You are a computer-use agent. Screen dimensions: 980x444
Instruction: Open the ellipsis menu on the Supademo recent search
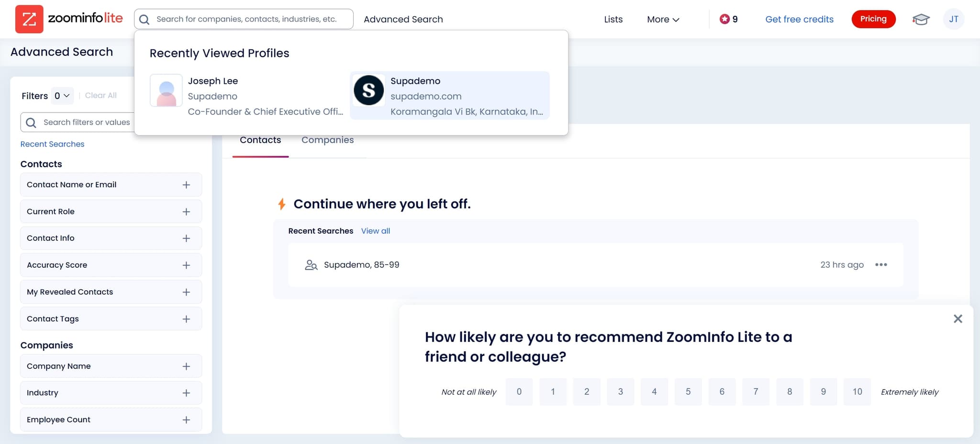[x=881, y=264]
